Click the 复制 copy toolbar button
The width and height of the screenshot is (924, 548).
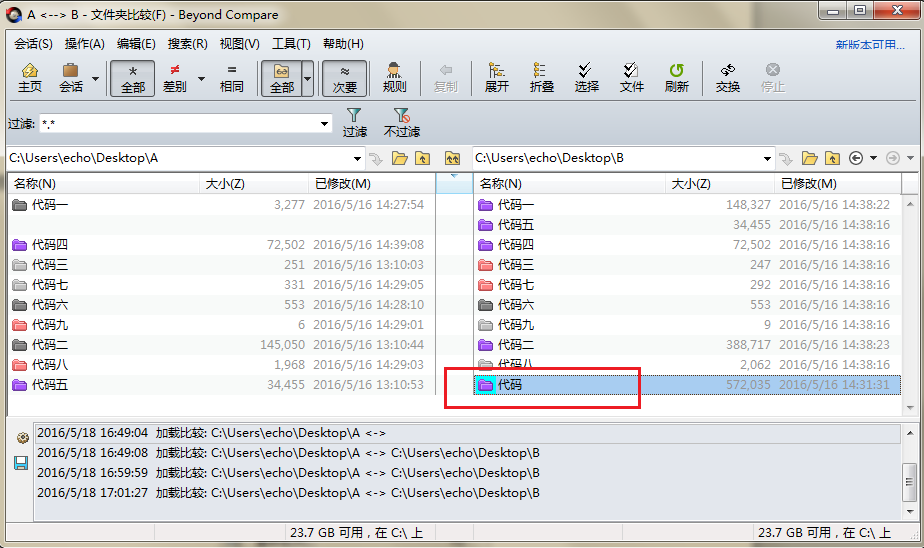tap(446, 78)
